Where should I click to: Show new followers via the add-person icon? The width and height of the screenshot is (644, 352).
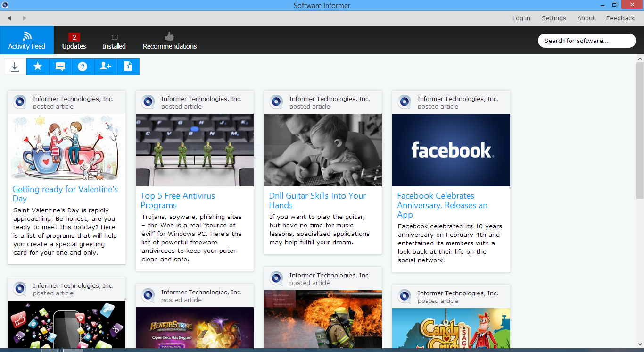point(105,66)
